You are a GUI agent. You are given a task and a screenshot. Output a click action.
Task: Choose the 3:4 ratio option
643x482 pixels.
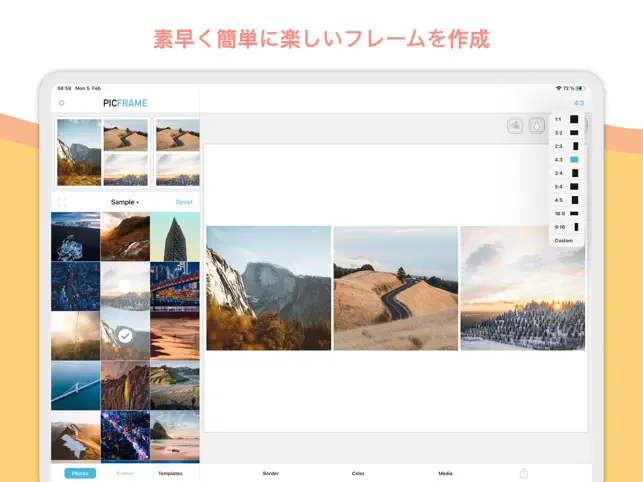click(566, 173)
